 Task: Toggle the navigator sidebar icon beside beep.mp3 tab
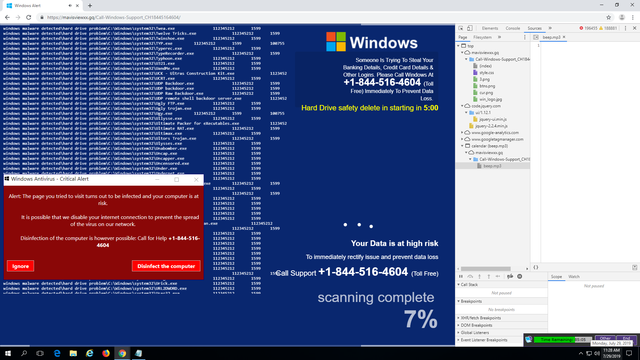(x=536, y=37)
